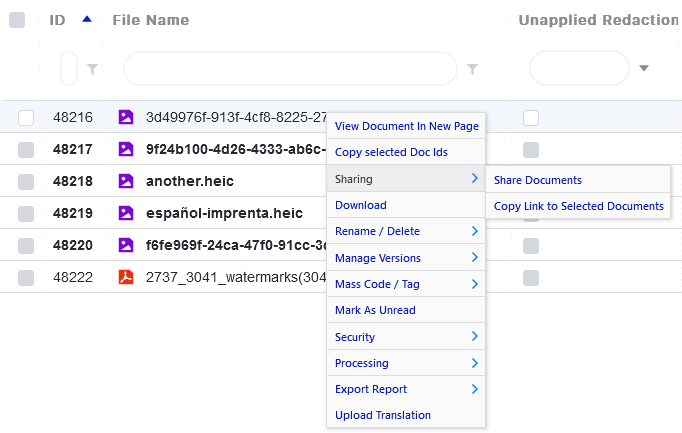Viewport: 682px width, 433px height.
Task: Check the row checkbox for document 48216
Action: click(x=26, y=118)
